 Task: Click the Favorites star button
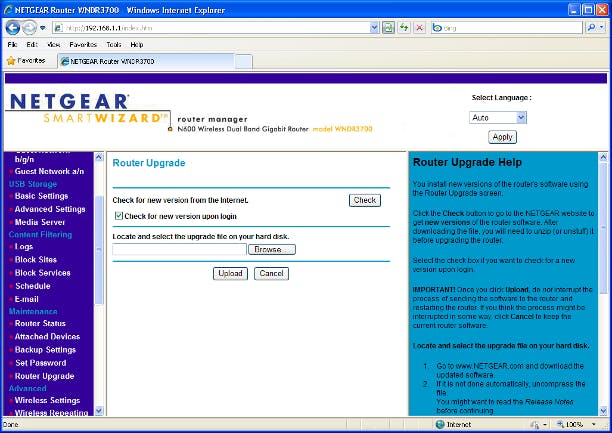coord(26,61)
